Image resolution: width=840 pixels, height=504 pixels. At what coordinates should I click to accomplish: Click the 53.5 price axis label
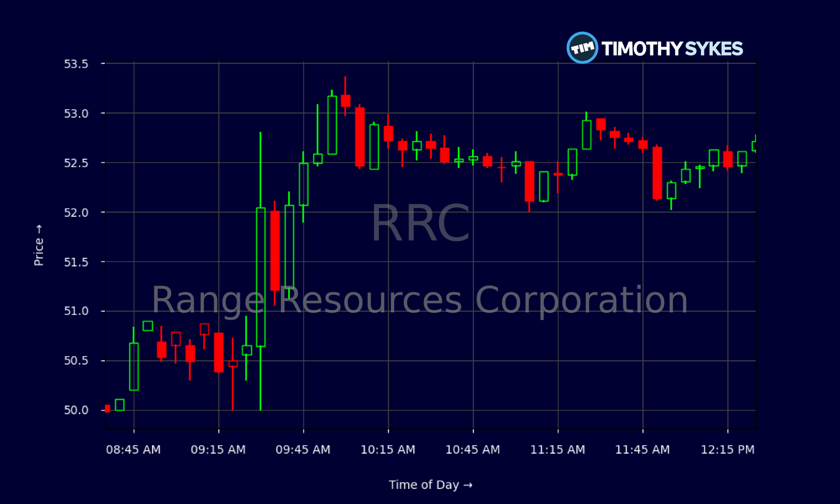[76, 64]
